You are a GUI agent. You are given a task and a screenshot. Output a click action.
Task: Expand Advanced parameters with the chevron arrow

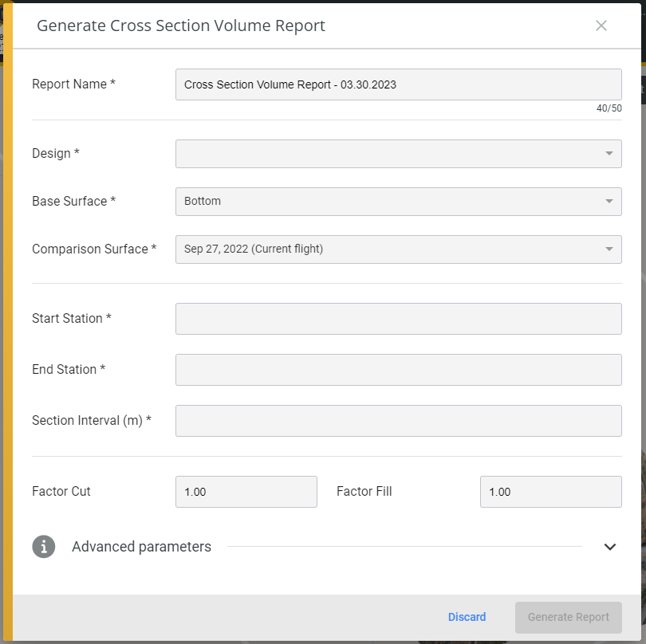[x=610, y=547]
